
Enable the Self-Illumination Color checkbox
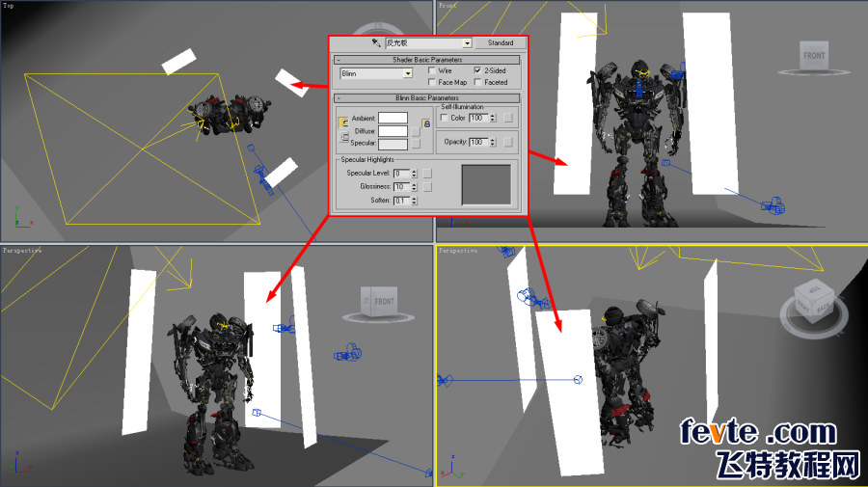(444, 118)
